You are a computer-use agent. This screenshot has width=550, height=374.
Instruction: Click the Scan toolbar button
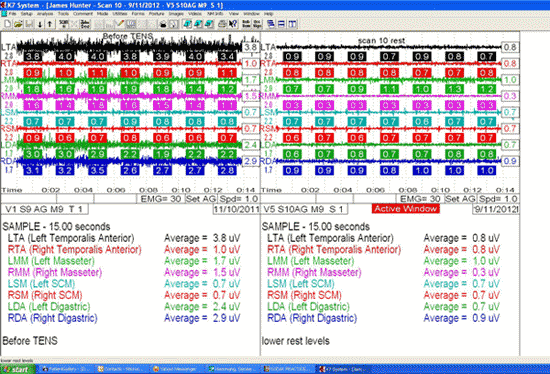64,24
